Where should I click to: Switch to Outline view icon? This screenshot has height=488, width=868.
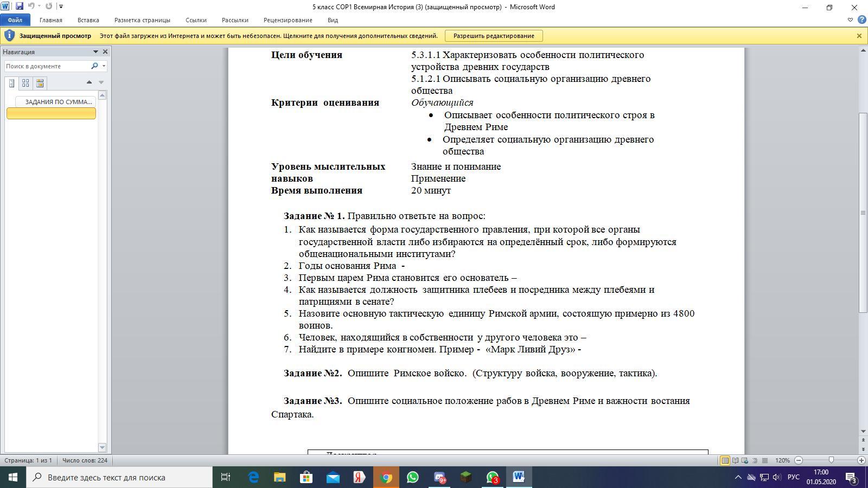coord(755,460)
